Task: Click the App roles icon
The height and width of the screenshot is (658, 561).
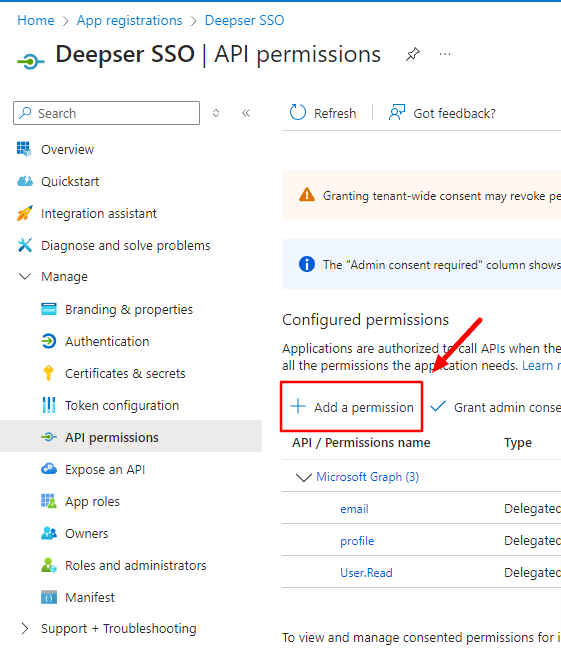Action: click(x=49, y=501)
